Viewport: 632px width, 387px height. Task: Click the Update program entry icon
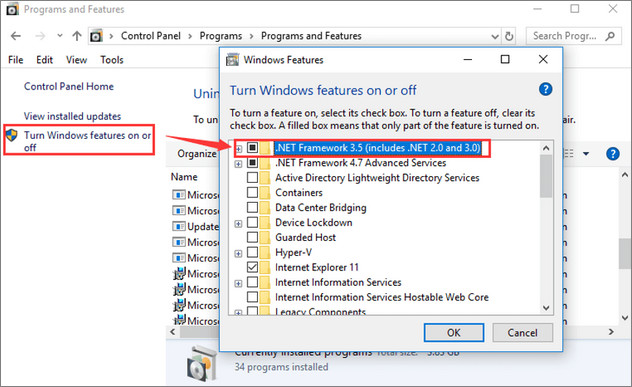[179, 227]
